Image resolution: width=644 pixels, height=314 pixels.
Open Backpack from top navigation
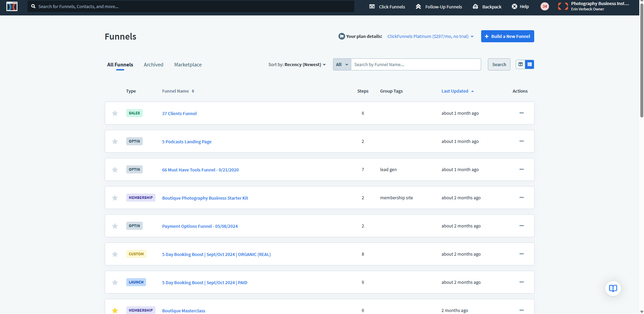point(487,7)
